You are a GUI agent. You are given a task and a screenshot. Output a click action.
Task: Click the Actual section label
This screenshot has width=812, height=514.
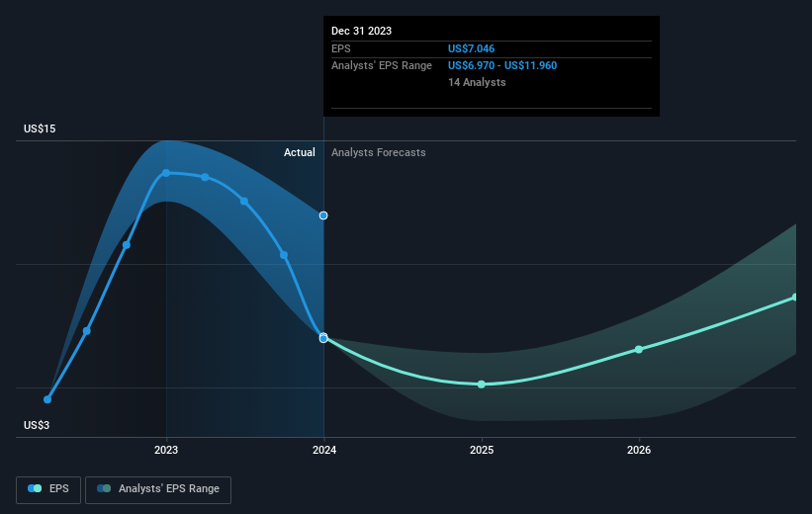coord(300,152)
